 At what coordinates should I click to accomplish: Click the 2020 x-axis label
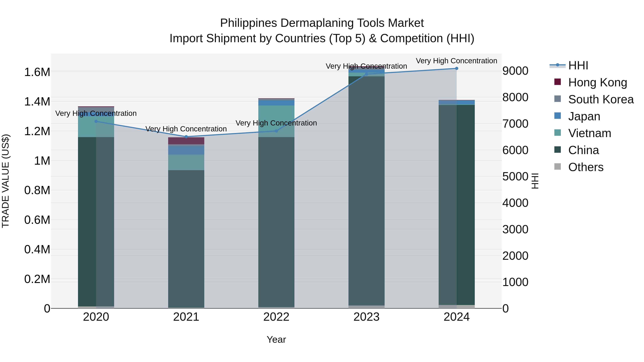coord(96,317)
